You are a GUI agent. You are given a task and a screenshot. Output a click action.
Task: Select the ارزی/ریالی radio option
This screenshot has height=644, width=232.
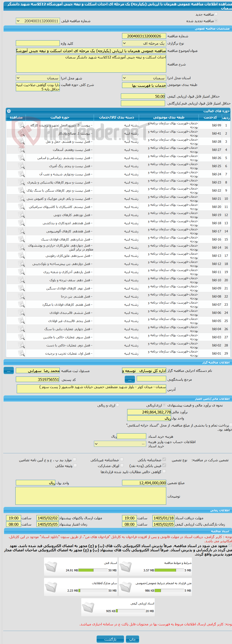click(x=164, y=405)
